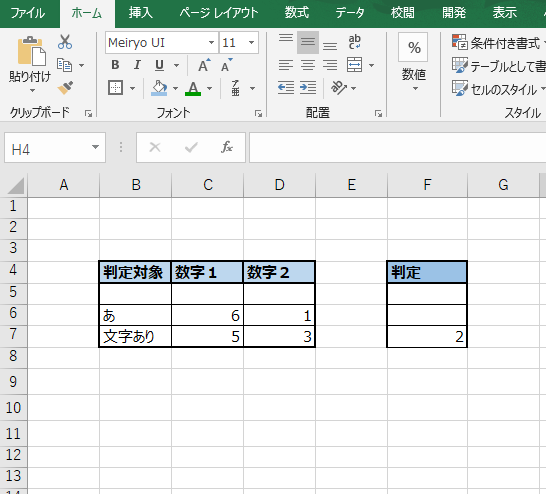
Task: Switch to the ページレイアウト tab
Action: pyautogui.click(x=219, y=13)
